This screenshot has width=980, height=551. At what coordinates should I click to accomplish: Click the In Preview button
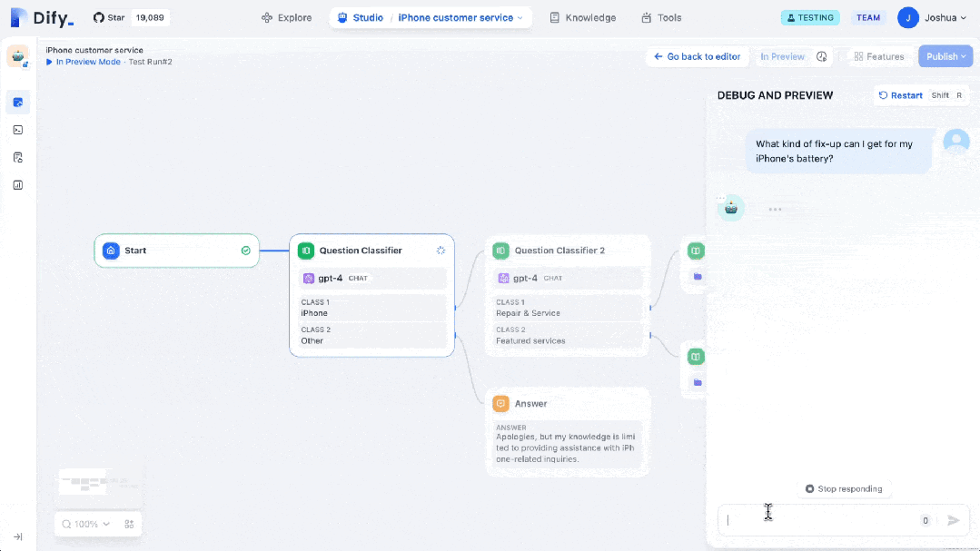pos(782,56)
